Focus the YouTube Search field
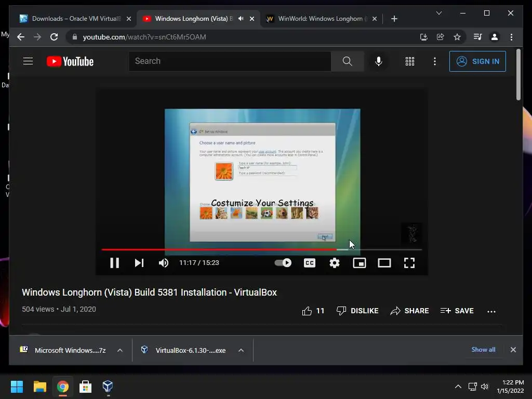532x399 pixels. coord(230,61)
